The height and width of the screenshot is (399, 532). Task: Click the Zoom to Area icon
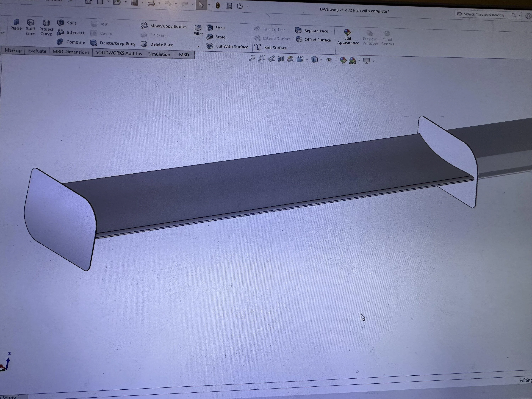[x=261, y=59]
